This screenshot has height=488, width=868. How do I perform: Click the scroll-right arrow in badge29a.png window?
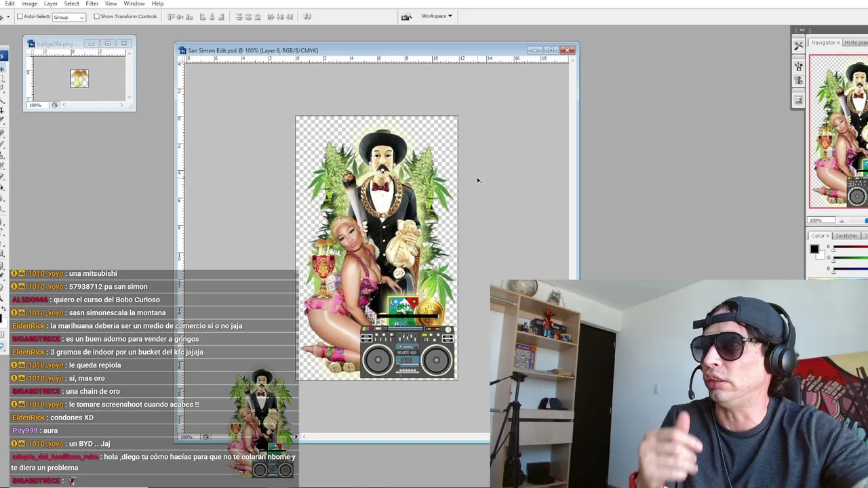tap(122, 105)
